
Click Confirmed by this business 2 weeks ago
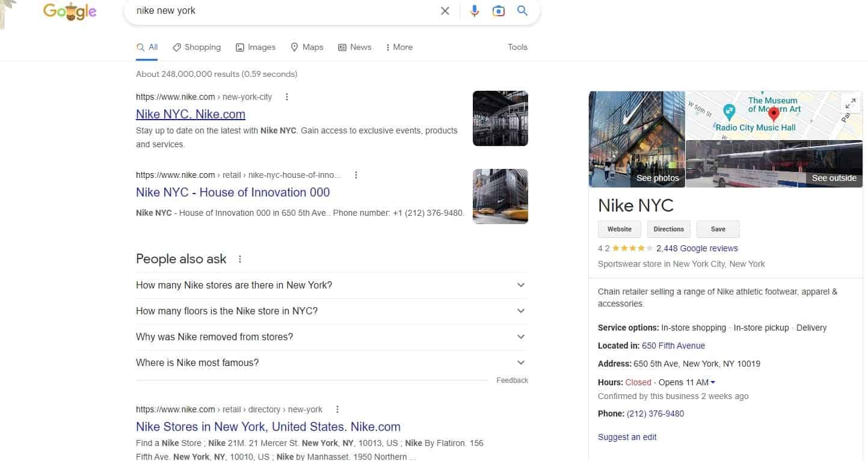point(673,396)
